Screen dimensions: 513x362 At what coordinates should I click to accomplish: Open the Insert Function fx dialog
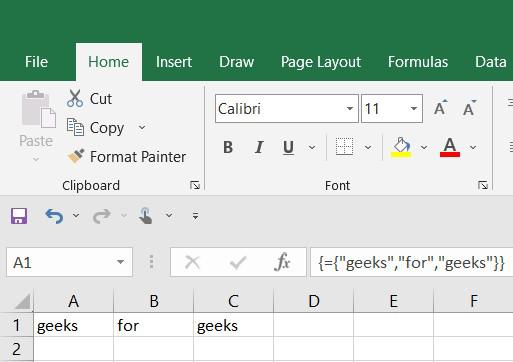pyautogui.click(x=282, y=262)
